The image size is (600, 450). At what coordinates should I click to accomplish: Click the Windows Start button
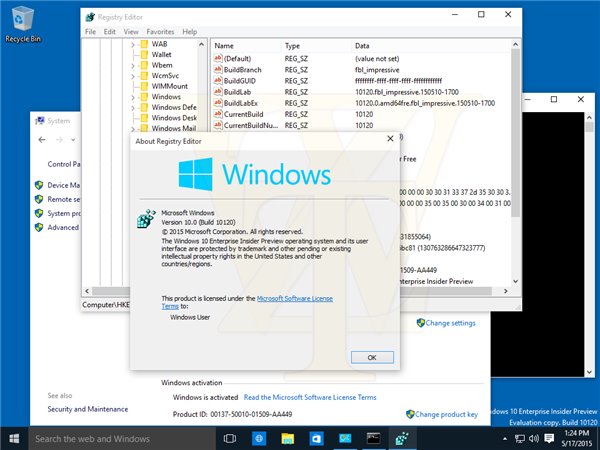[14, 438]
